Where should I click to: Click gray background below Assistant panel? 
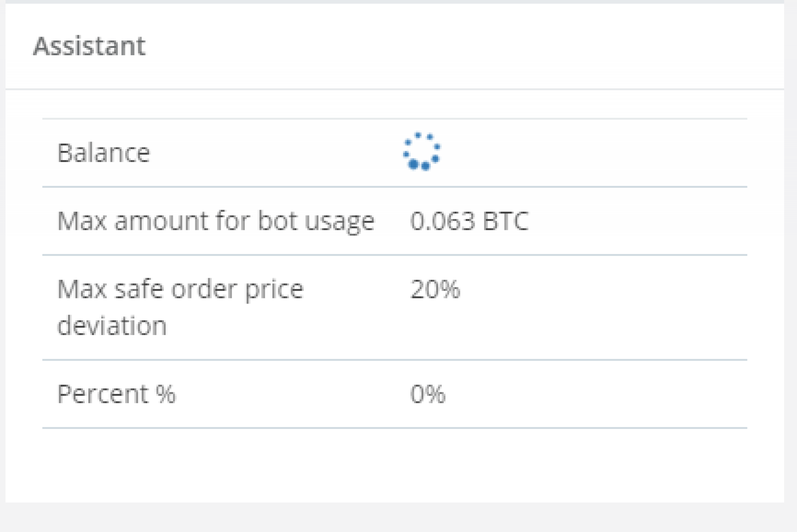[x=389, y=518]
